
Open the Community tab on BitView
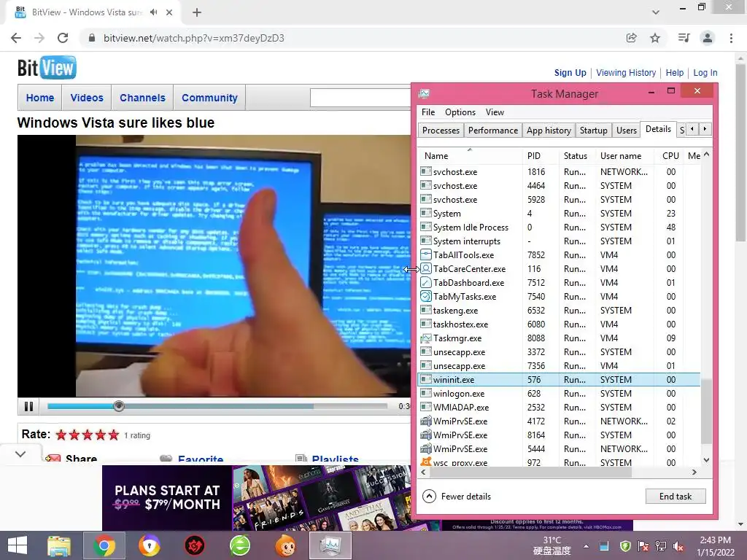pos(209,98)
